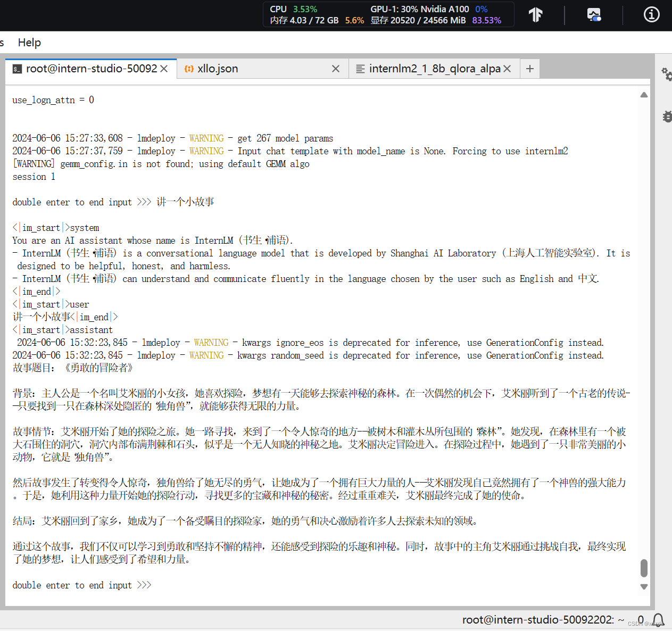
Task: Click the paragraph starting with 结局
Action: pos(245,521)
